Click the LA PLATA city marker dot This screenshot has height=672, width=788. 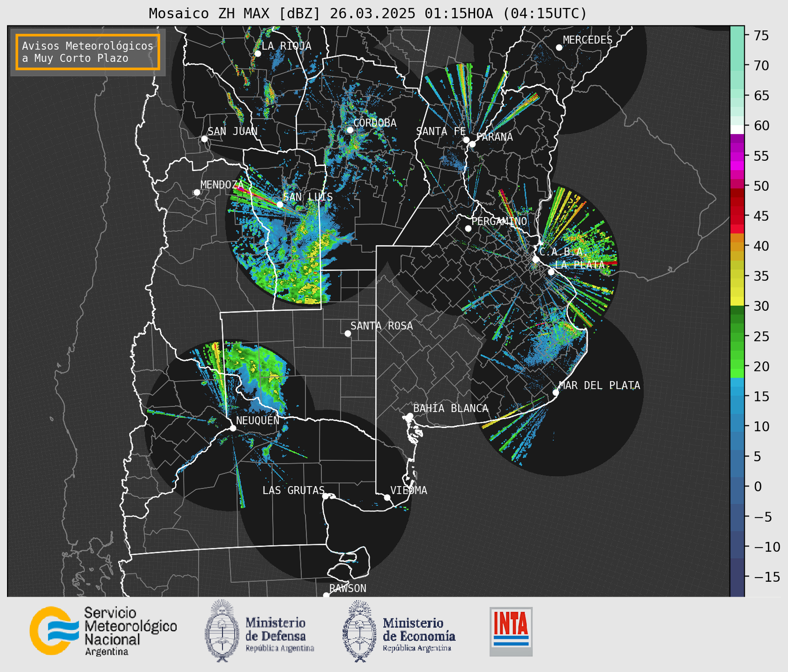(551, 272)
